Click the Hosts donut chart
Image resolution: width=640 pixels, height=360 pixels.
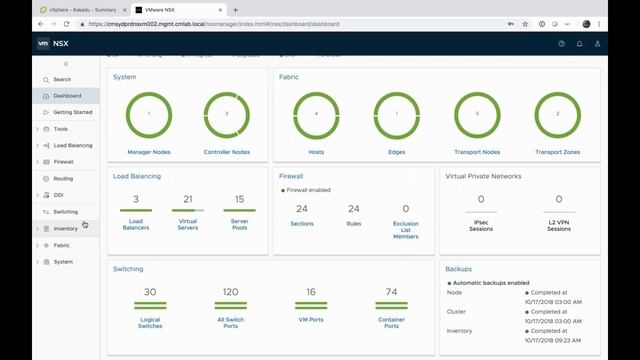click(316, 115)
